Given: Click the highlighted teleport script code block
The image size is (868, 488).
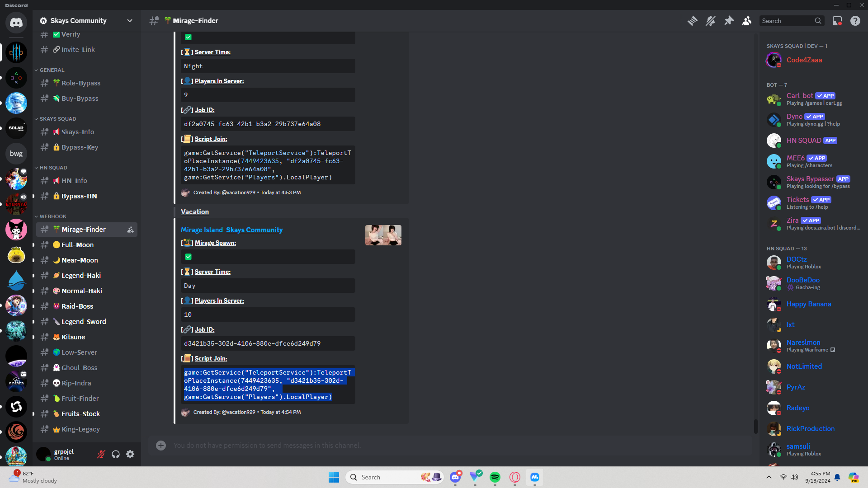Looking at the screenshot, I should (x=268, y=385).
